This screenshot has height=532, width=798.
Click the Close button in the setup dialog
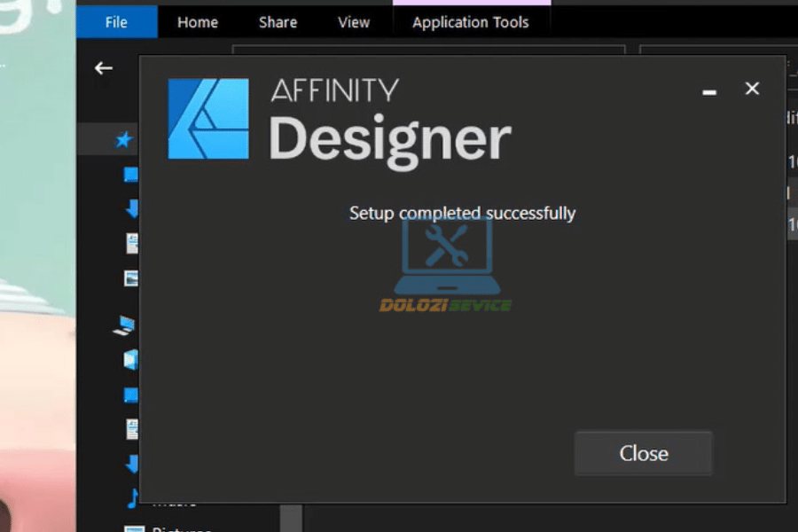pos(643,453)
